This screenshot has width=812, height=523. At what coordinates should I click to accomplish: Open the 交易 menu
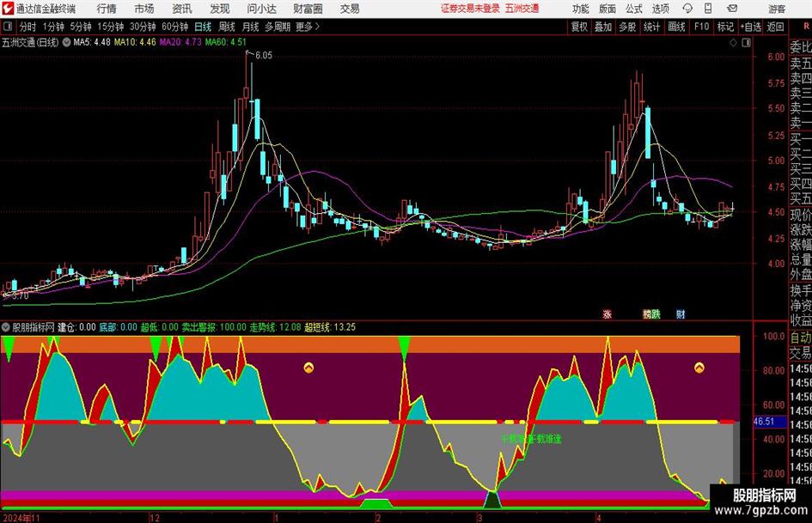(x=350, y=9)
